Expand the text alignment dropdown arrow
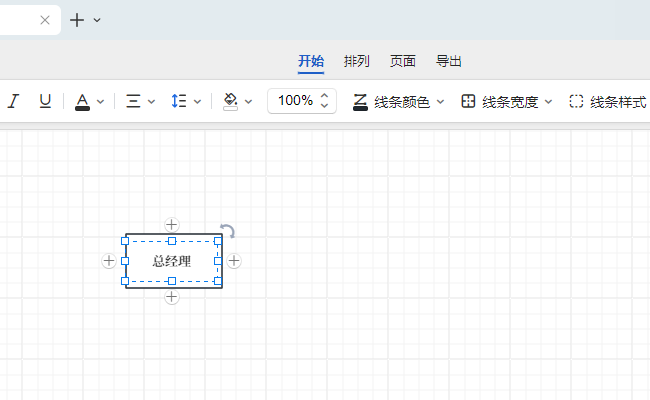The height and width of the screenshot is (400, 650). (151, 102)
